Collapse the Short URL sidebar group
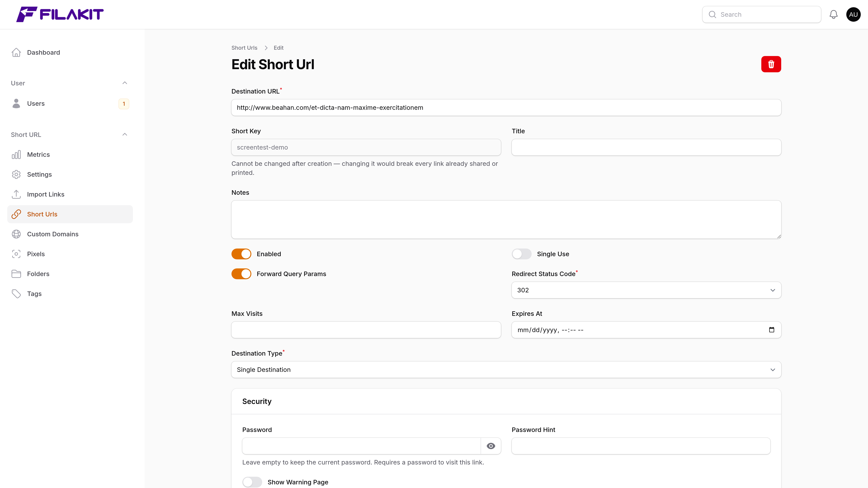This screenshot has height=488, width=868. 125,135
